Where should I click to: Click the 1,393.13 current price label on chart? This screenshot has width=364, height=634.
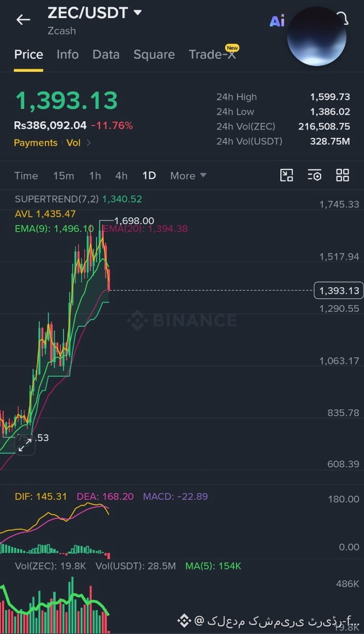[x=339, y=291]
